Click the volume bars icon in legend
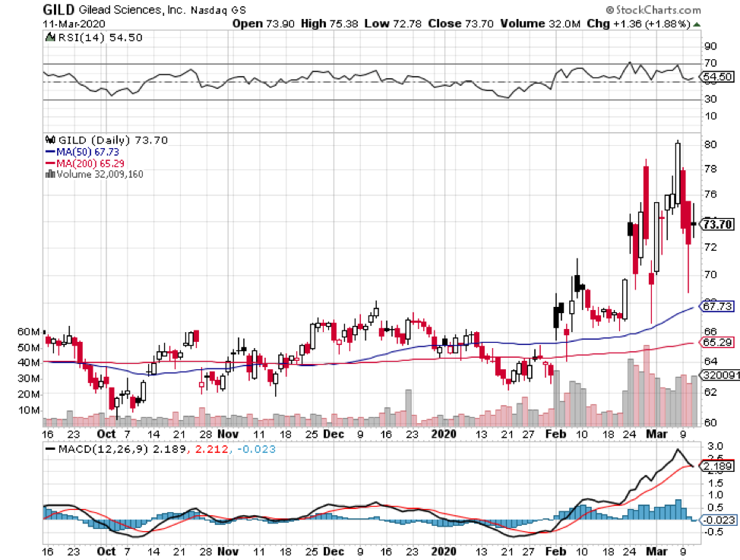740x560 pixels. pyautogui.click(x=51, y=174)
